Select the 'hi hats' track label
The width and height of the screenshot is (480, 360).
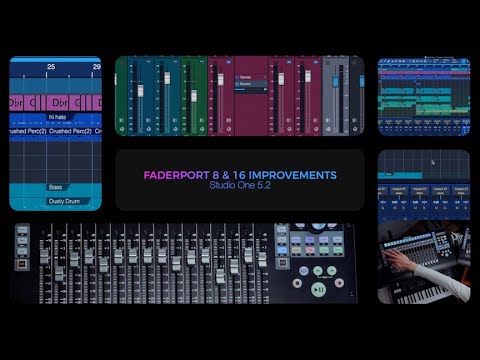tap(57, 117)
